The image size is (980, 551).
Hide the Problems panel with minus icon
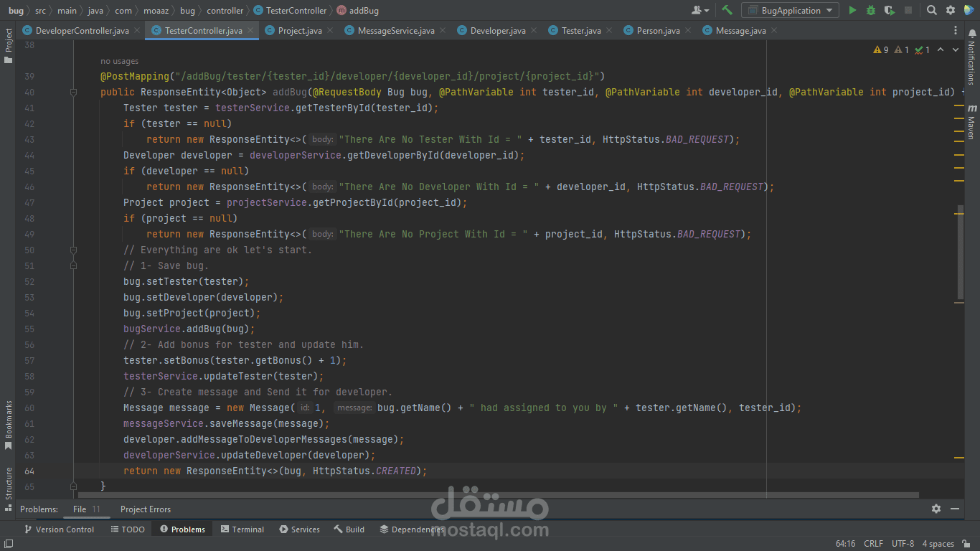point(956,509)
